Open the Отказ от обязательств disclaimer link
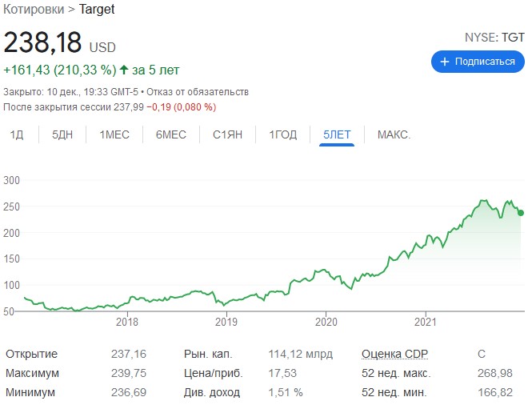This screenshot has height=405, width=532. click(x=198, y=92)
